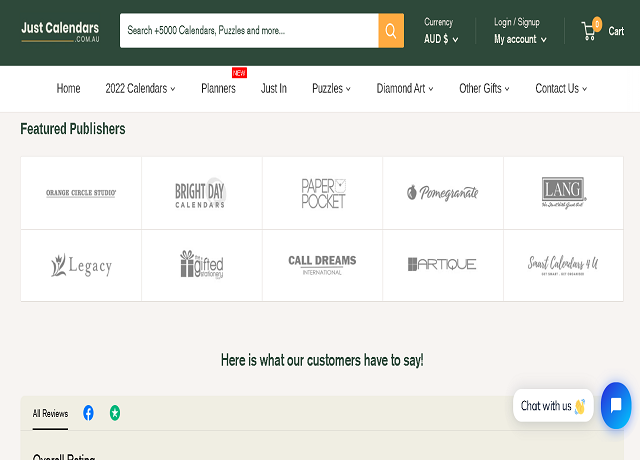Click the Just In link
Screen dimensions: 640x460
tap(274, 88)
